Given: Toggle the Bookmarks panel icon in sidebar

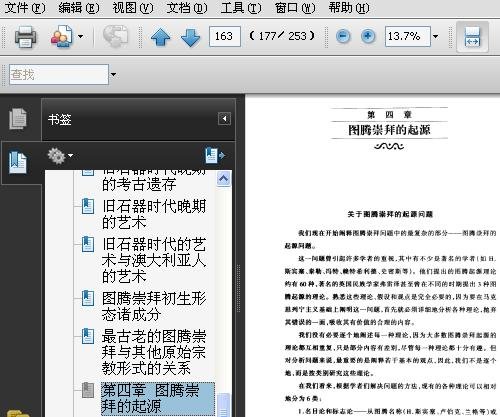Looking at the screenshot, I should tap(18, 162).
